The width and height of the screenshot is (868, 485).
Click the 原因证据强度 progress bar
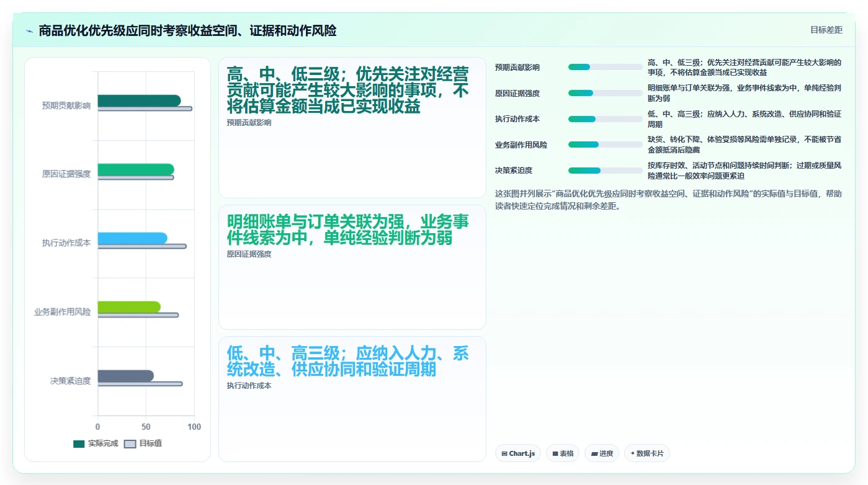click(x=606, y=93)
